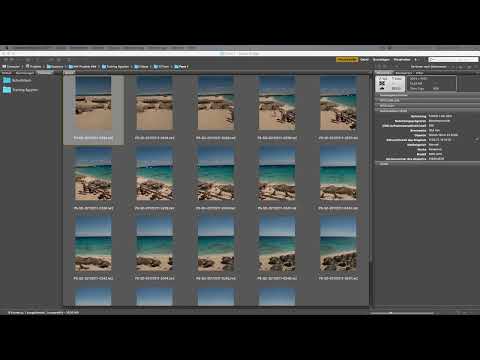Select the yellow highlighted workspace button

coord(347,60)
